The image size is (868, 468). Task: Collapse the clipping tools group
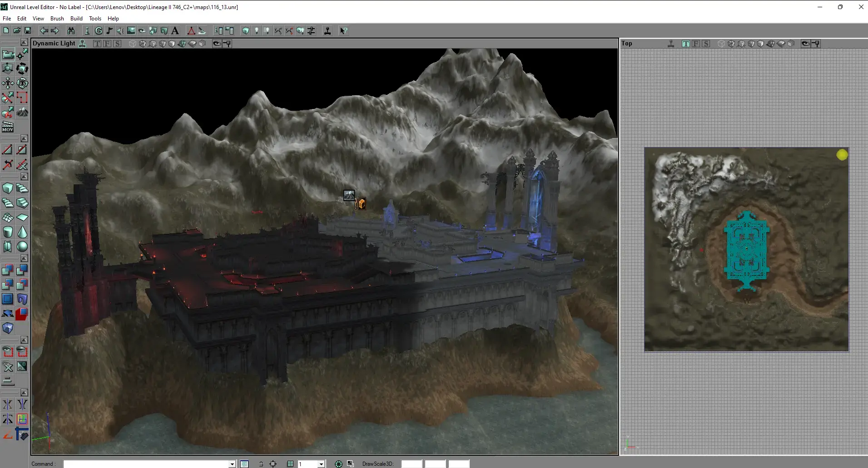(x=24, y=138)
